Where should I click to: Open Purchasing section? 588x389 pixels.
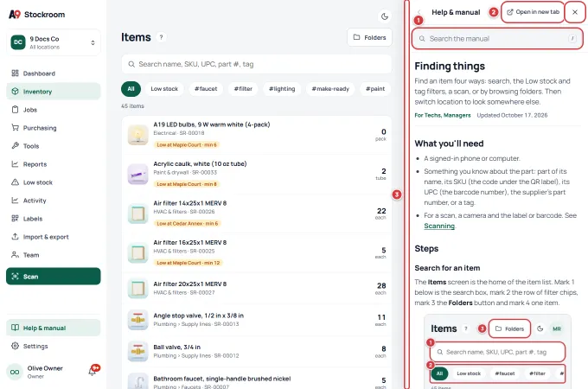click(x=54, y=128)
